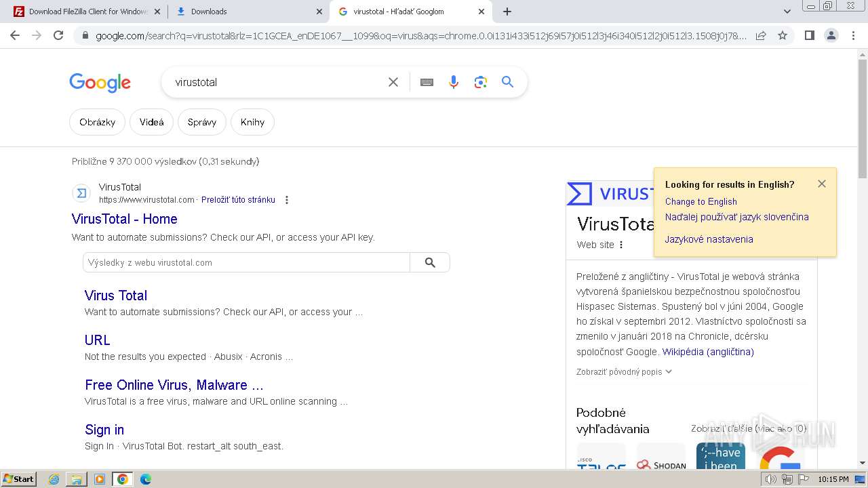Screen dimensions: 868x488
Task: Open Windows Start menu
Action: pyautogui.click(x=18, y=479)
